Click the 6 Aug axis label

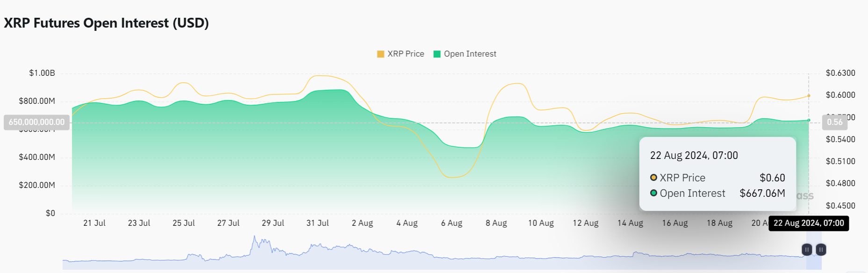click(451, 223)
